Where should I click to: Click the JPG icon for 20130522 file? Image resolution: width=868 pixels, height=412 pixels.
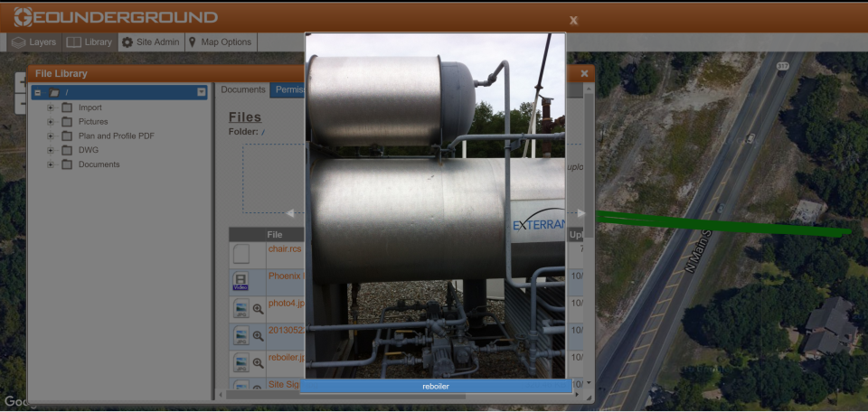pyautogui.click(x=241, y=336)
